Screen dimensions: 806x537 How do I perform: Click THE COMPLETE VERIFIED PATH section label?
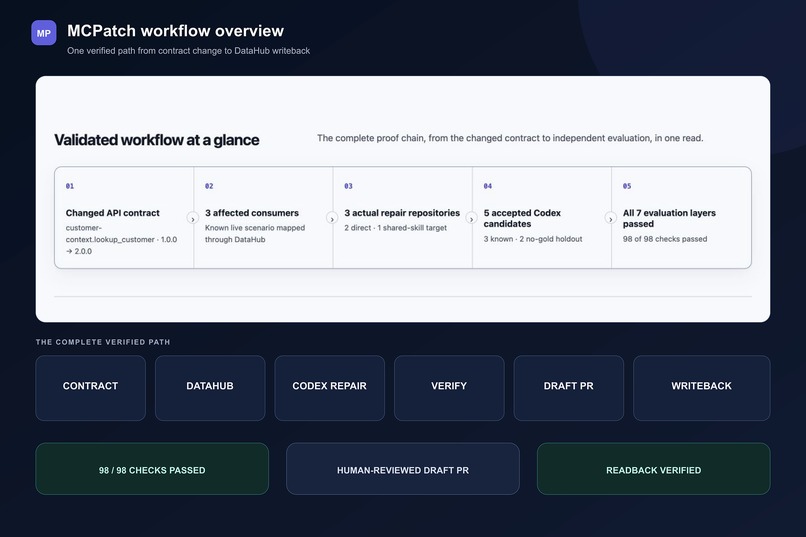(x=103, y=342)
